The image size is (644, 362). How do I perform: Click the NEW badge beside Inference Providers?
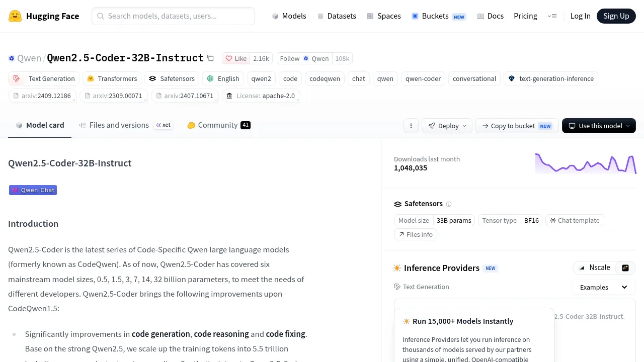(x=491, y=268)
